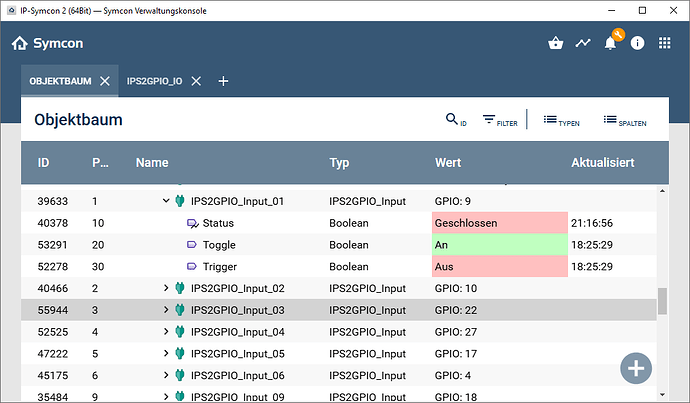Close the Objektbaum tab
The width and height of the screenshot is (690, 403).
pyautogui.click(x=105, y=81)
